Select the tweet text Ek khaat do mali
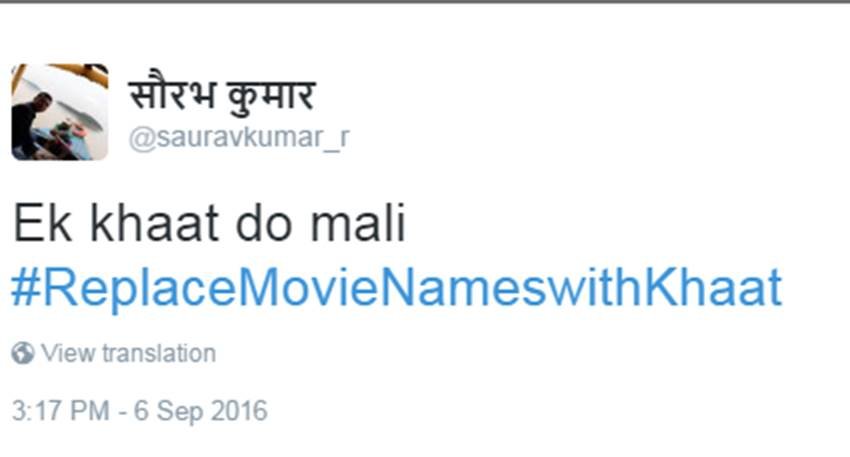Screen dimensions: 850x457 coord(209,222)
